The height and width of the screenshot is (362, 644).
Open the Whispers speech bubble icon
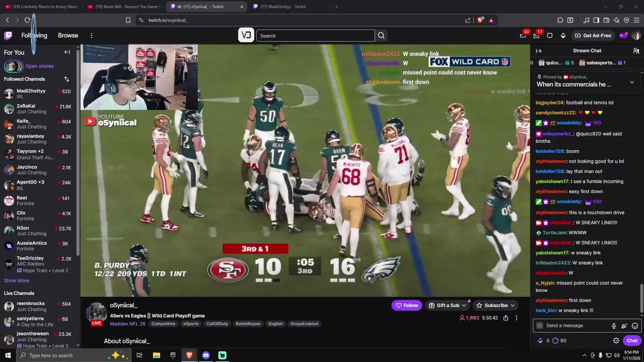(x=549, y=36)
